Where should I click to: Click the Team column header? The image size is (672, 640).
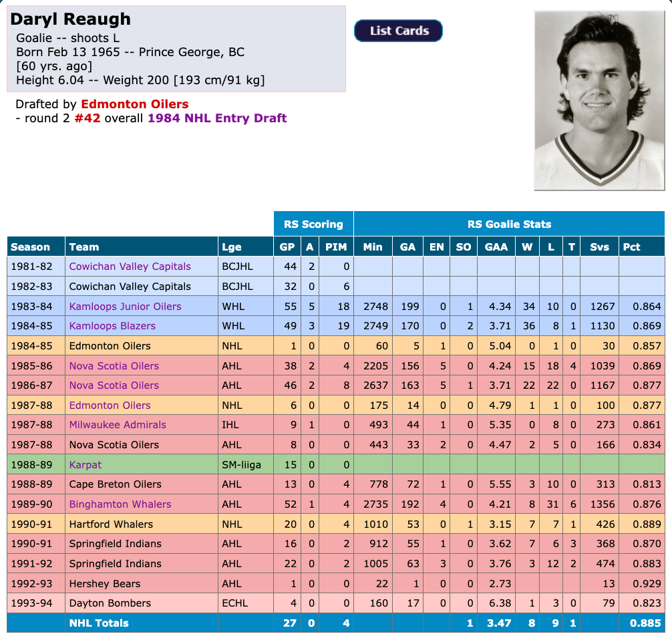tap(142, 247)
